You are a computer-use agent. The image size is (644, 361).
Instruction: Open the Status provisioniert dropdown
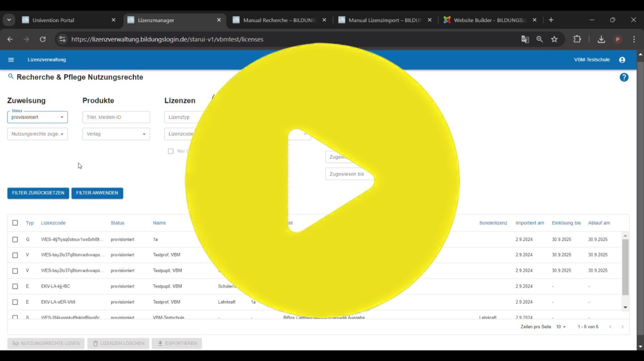pos(37,117)
